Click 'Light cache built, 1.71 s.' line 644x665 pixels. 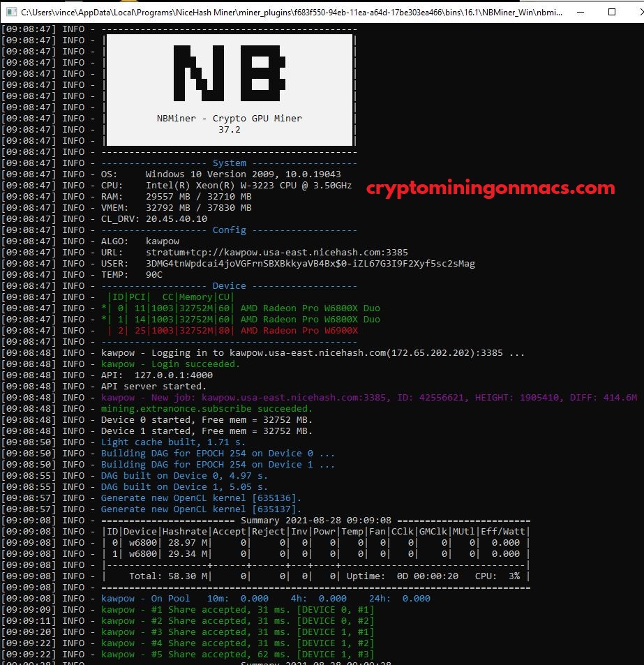174,442
